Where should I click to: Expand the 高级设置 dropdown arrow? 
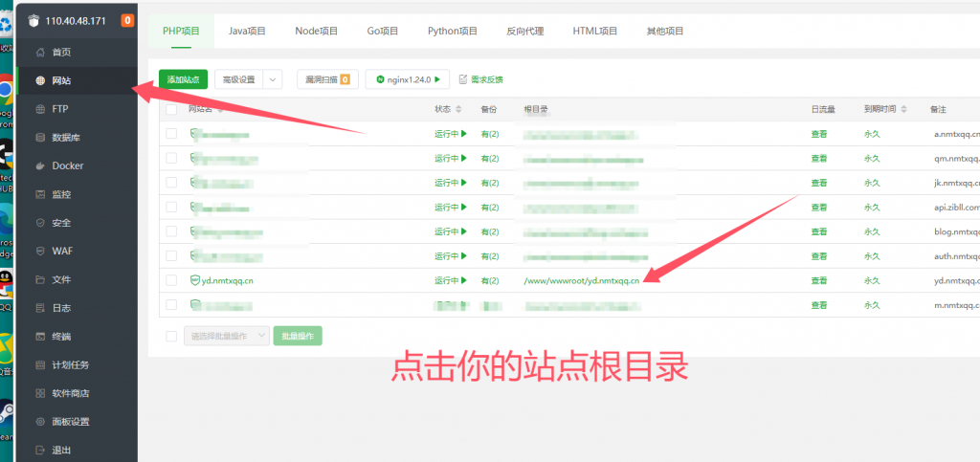pos(273,79)
